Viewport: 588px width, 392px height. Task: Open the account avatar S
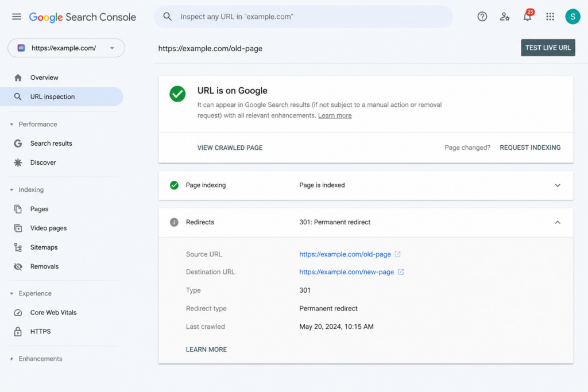(572, 17)
